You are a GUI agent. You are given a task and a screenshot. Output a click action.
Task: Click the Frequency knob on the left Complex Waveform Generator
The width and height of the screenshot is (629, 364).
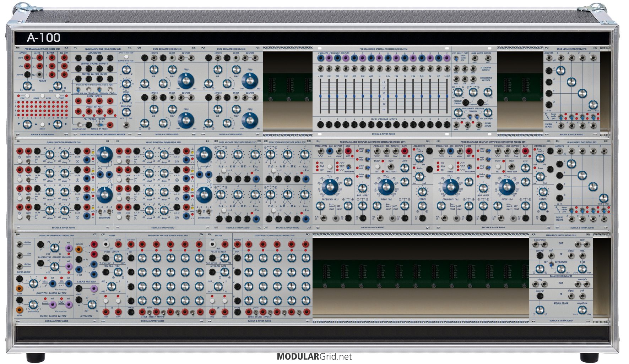(330, 187)
